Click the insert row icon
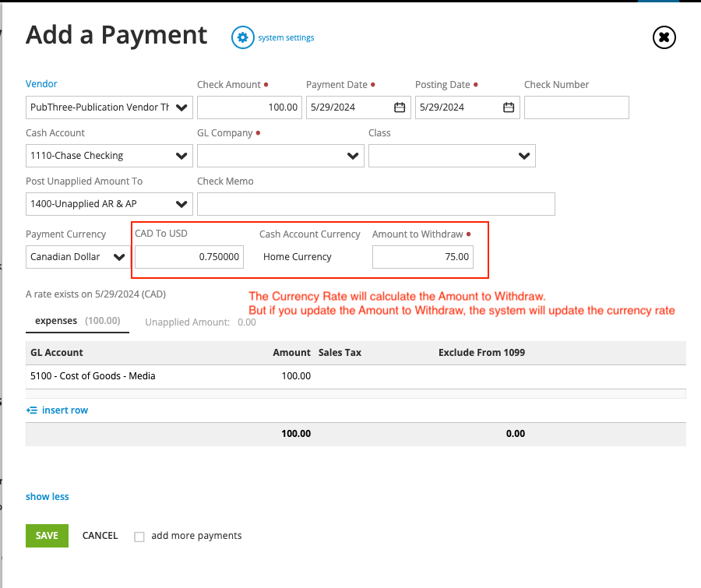 31,409
